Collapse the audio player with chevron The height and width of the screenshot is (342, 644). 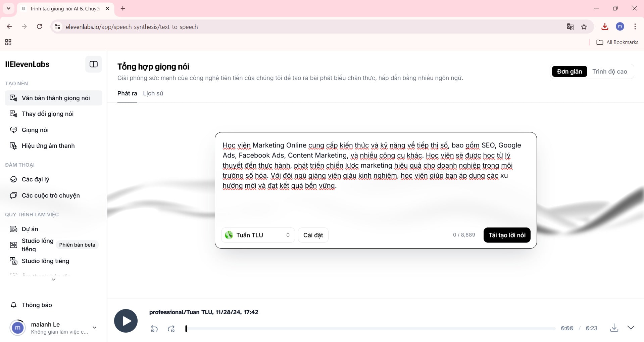pyautogui.click(x=631, y=328)
